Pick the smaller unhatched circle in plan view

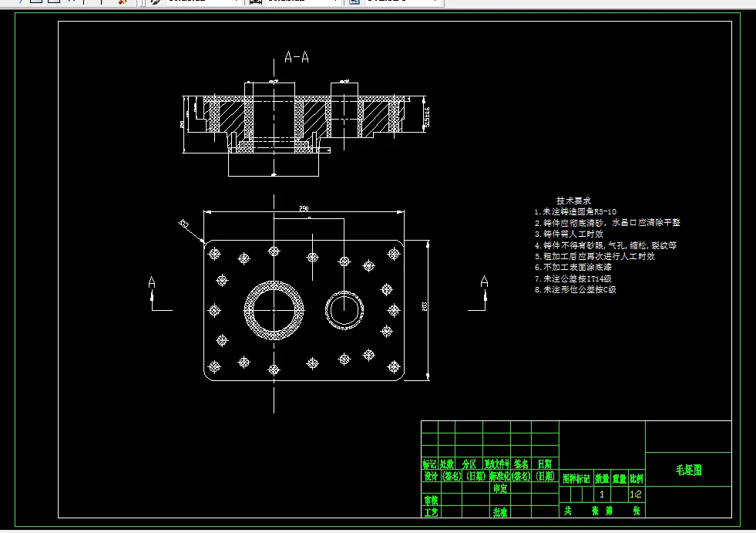[344, 310]
